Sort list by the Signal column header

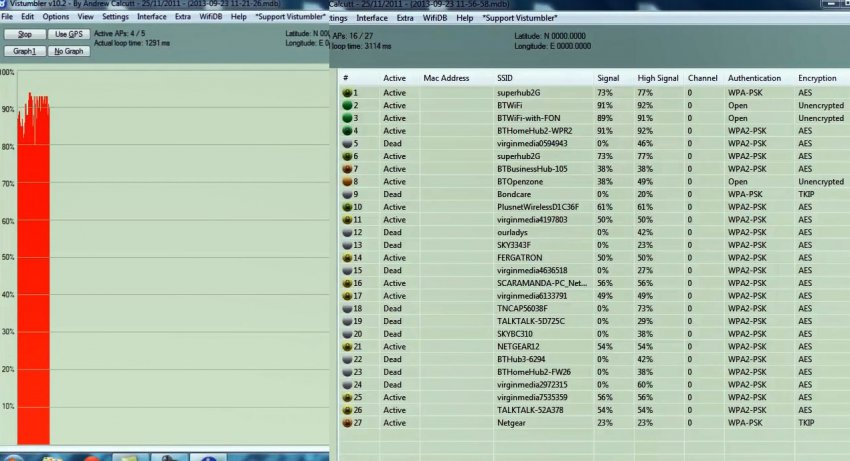coord(608,78)
